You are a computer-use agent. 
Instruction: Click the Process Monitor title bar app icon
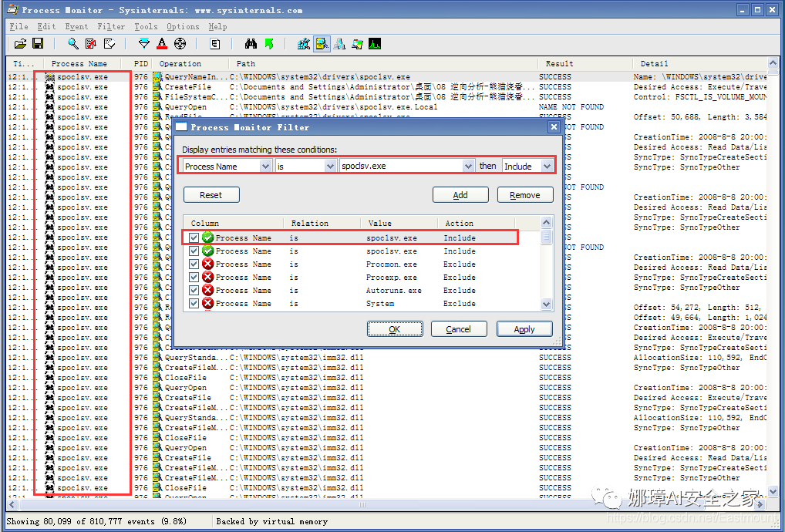13,9
